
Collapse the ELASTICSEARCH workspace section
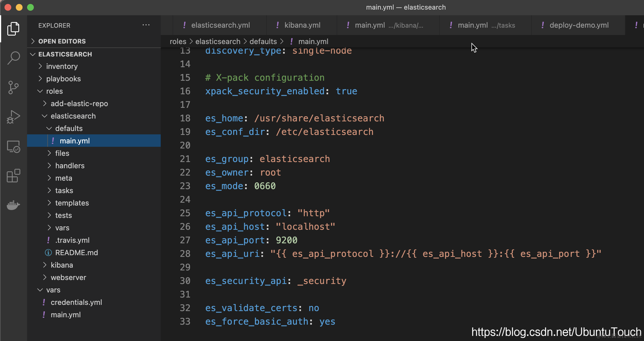click(x=65, y=54)
